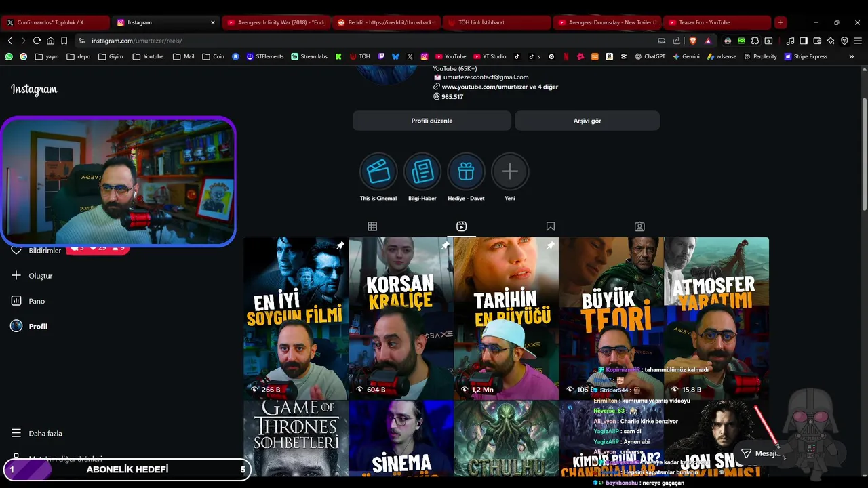Viewport: 868px width, 488px height.
Task: Open the Giyim bookmarks folder
Action: [111, 57]
